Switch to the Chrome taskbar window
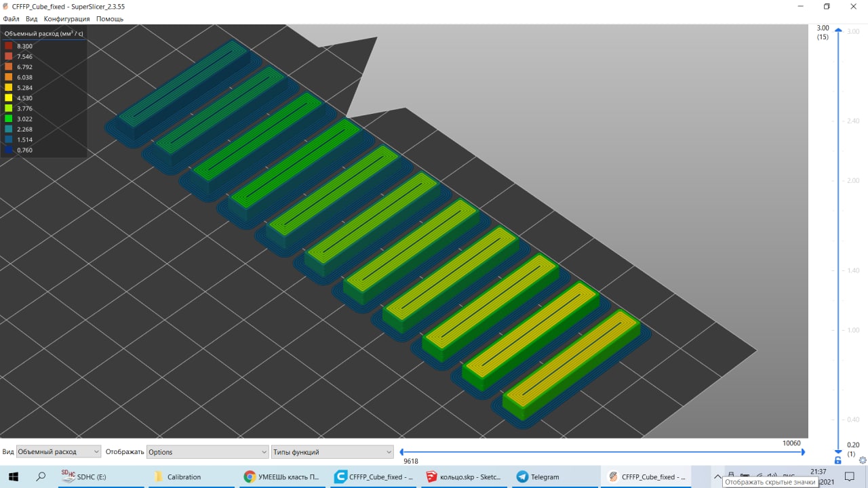Image resolution: width=868 pixels, height=488 pixels. pyautogui.click(x=281, y=476)
